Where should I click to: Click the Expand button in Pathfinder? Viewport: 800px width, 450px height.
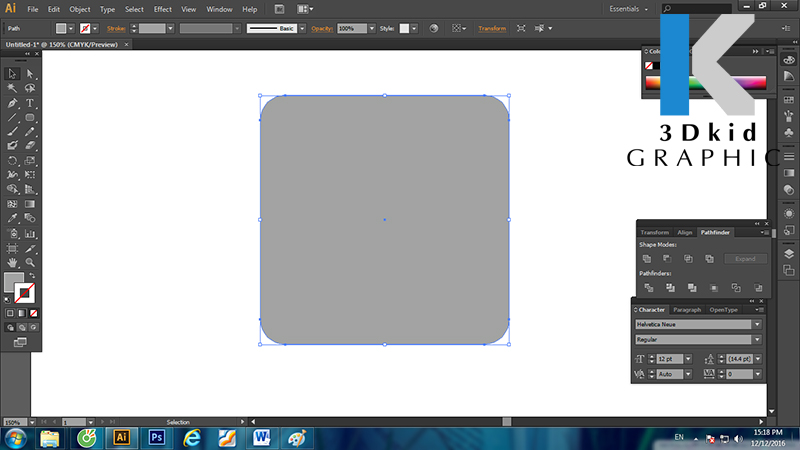pos(745,259)
